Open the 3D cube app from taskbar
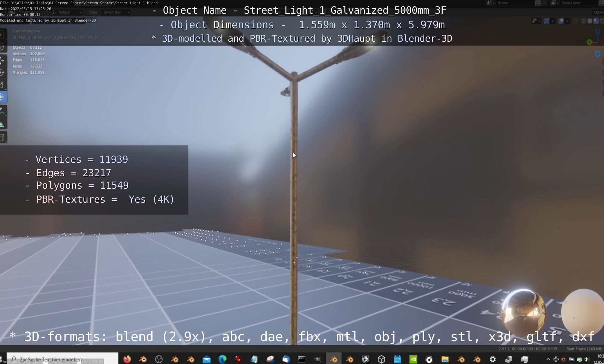The height and width of the screenshot is (364, 604). [x=381, y=359]
